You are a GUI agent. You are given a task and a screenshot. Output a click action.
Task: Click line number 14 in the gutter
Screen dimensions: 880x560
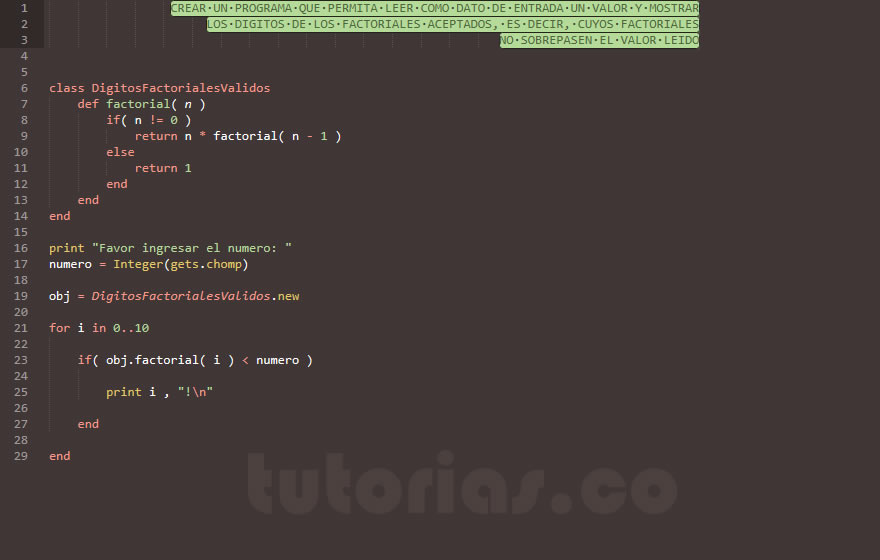click(x=21, y=216)
